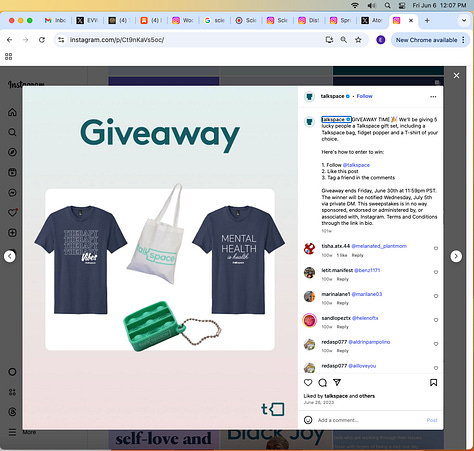Open tisha.atx.44's profile avatar

point(309,249)
